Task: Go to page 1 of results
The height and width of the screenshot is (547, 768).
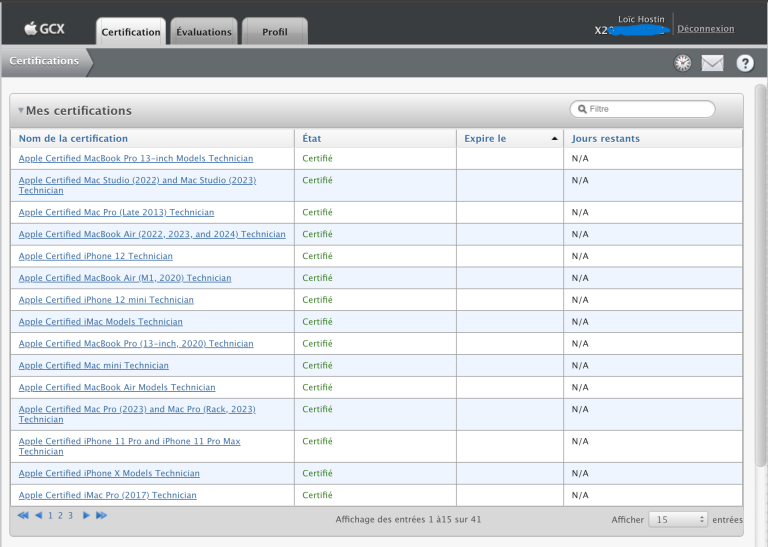Action: click(x=50, y=515)
